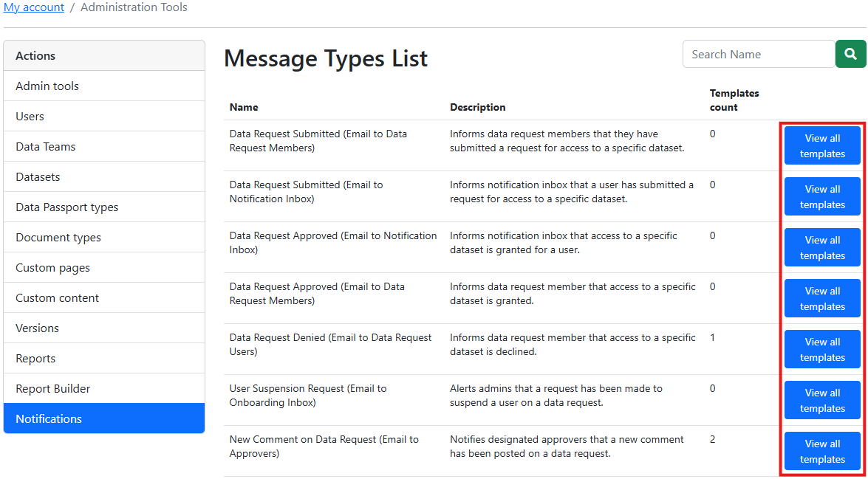The image size is (868, 479).
Task: View templates for Data Request Submitted to Members
Action: [x=822, y=145]
